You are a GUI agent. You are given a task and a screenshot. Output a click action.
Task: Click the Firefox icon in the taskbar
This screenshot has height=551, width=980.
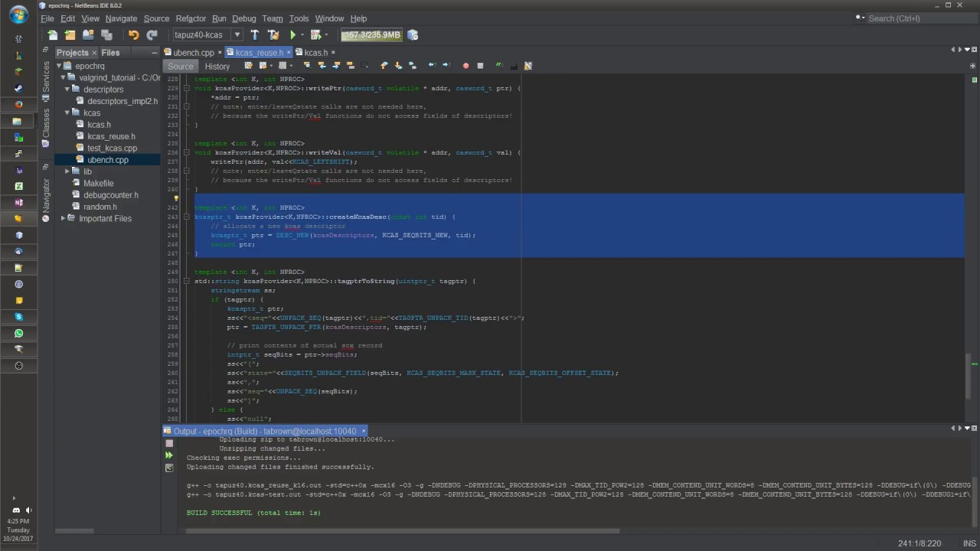18,105
